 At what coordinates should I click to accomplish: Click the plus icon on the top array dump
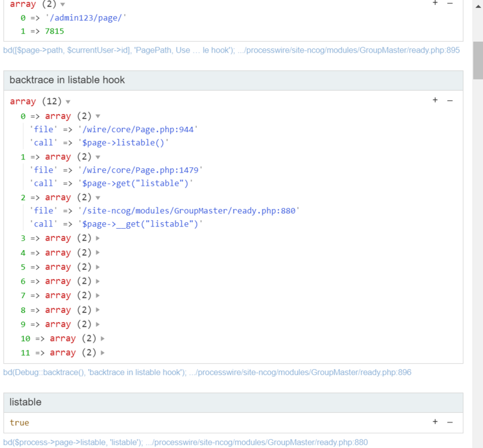[435, 4]
